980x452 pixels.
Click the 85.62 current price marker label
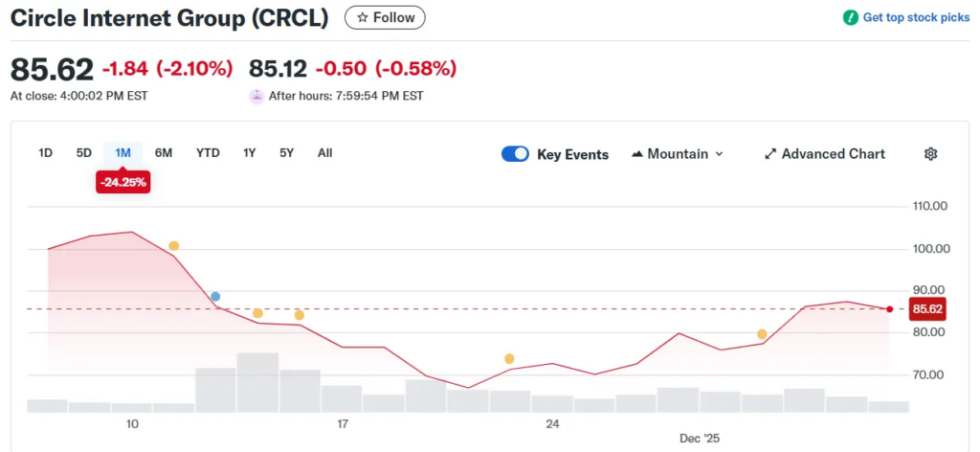[927, 309]
